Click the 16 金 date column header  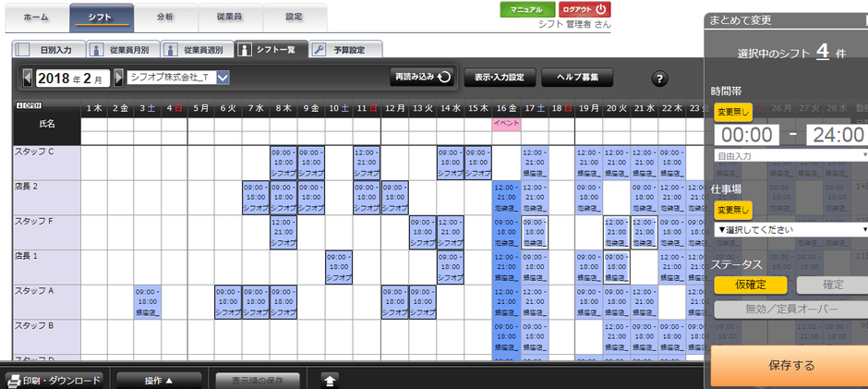505,109
